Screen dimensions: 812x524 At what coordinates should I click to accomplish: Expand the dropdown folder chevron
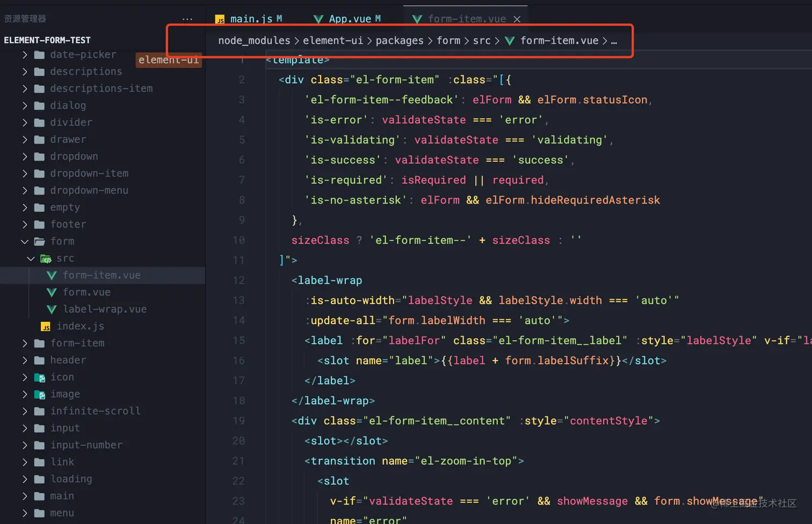(25, 157)
